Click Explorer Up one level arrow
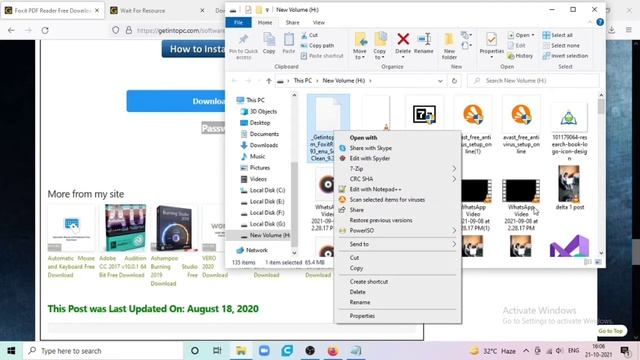 point(269,81)
